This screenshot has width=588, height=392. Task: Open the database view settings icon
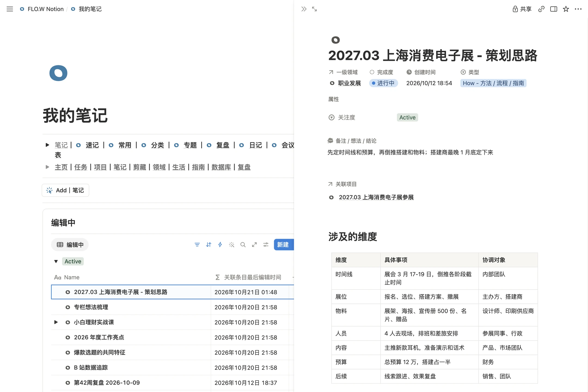[x=266, y=245]
